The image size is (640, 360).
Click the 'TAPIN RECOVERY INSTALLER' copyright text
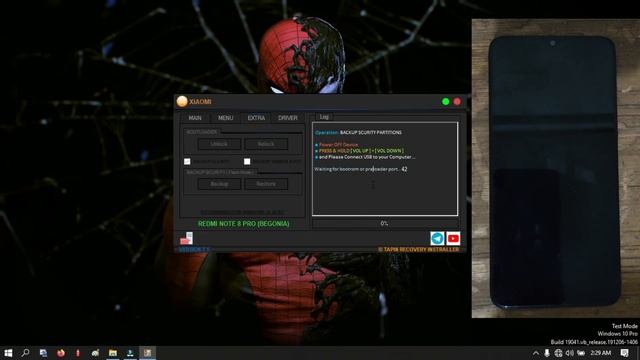coord(418,249)
